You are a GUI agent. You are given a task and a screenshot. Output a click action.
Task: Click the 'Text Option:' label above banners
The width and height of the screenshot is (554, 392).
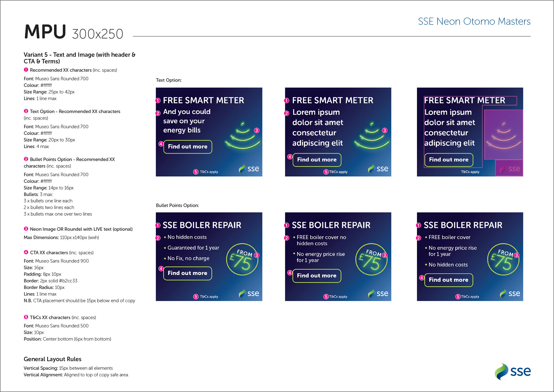click(169, 80)
